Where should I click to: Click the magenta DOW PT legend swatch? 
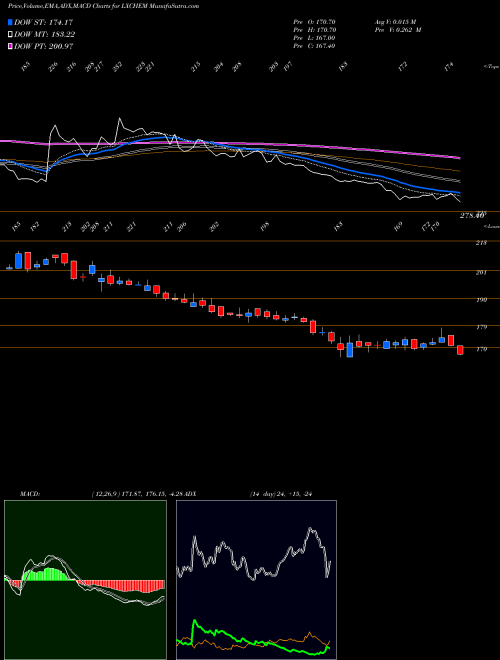click(x=10, y=46)
